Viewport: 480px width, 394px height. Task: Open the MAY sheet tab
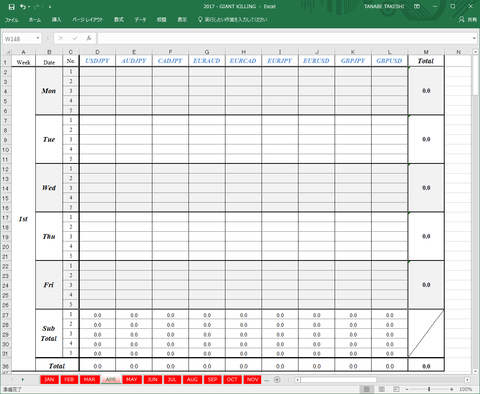click(x=132, y=380)
